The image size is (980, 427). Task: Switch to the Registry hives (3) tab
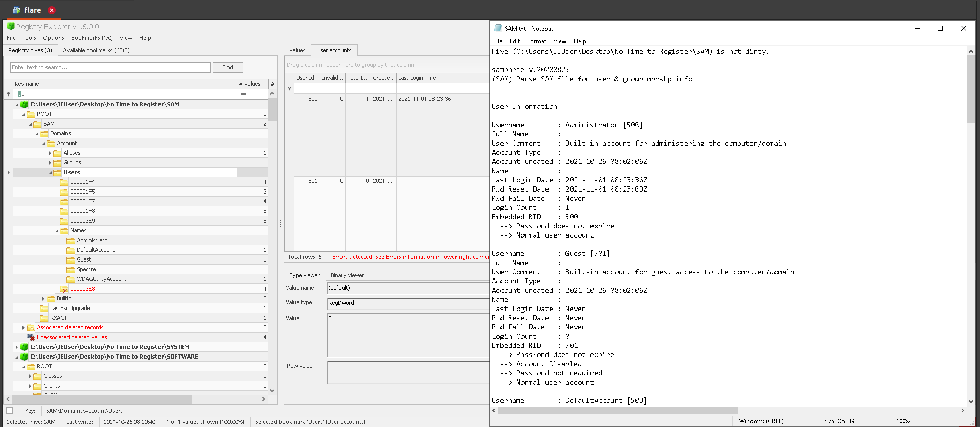point(30,50)
